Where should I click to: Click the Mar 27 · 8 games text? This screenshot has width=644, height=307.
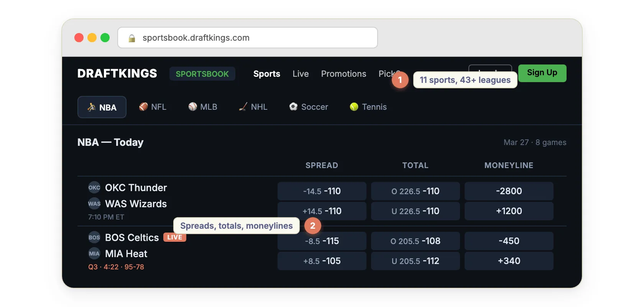click(535, 142)
